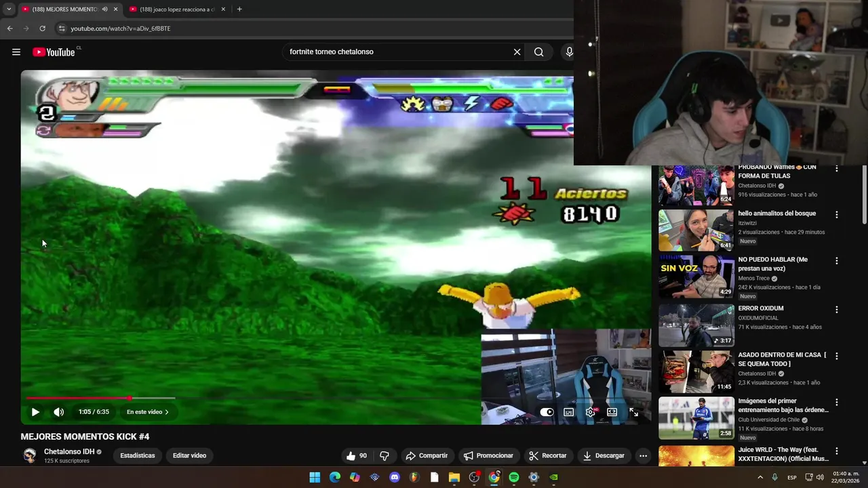Go to the YouTube home logo
Viewport: 868px width, 488px height.
[54, 52]
